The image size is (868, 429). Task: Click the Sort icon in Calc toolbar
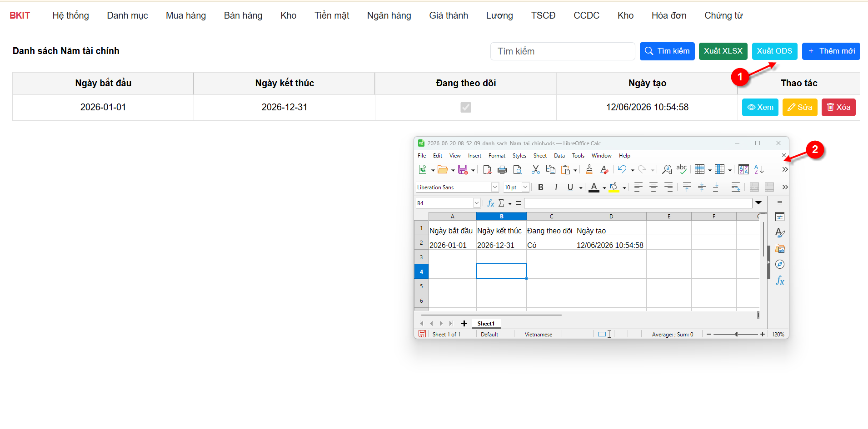(744, 170)
